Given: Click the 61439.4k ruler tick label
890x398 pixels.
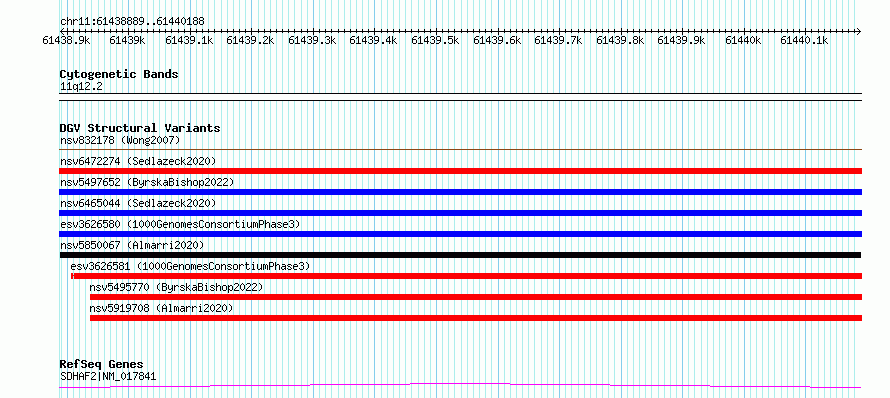Looking at the screenshot, I should [x=373, y=40].
